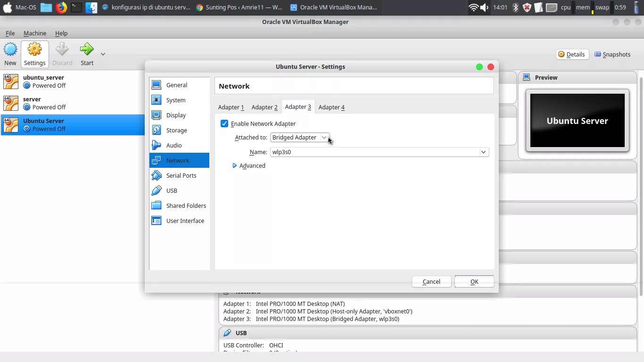
Task: Click the Adapter 1 NAT details line
Action: (284, 304)
